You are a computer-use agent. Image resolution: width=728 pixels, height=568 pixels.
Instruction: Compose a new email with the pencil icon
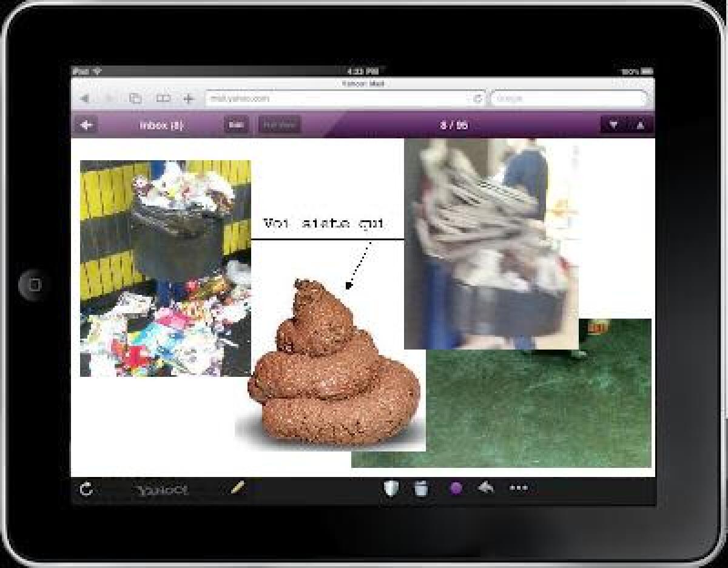(x=238, y=488)
